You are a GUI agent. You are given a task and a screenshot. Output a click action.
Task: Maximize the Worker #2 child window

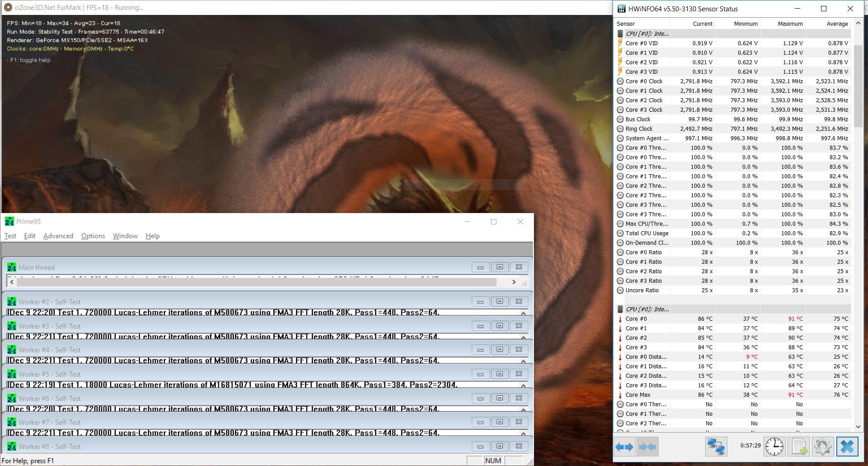(x=500, y=301)
